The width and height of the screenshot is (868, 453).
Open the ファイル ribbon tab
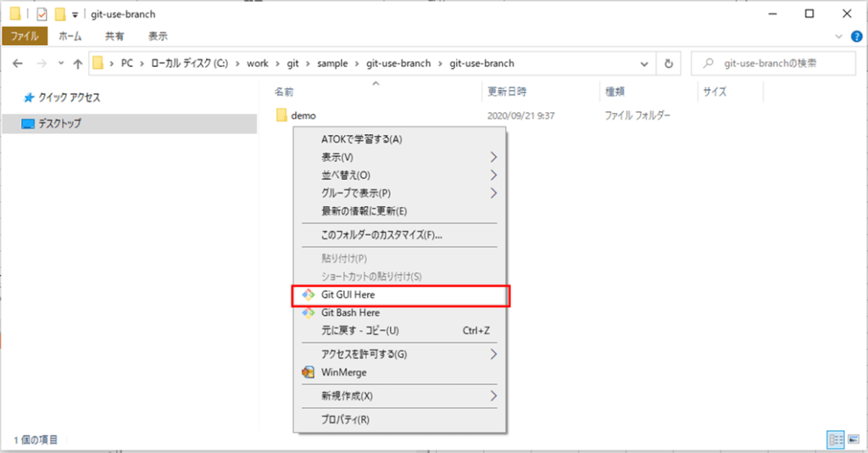(25, 36)
